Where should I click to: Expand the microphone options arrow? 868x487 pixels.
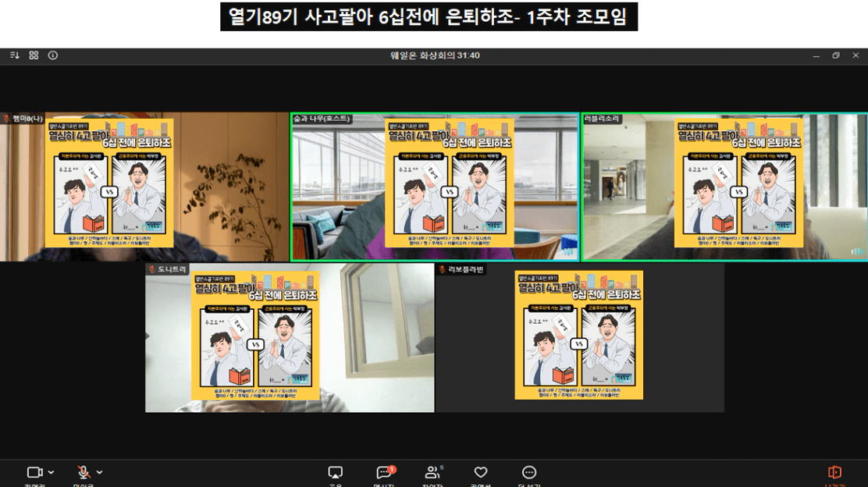tap(99, 472)
